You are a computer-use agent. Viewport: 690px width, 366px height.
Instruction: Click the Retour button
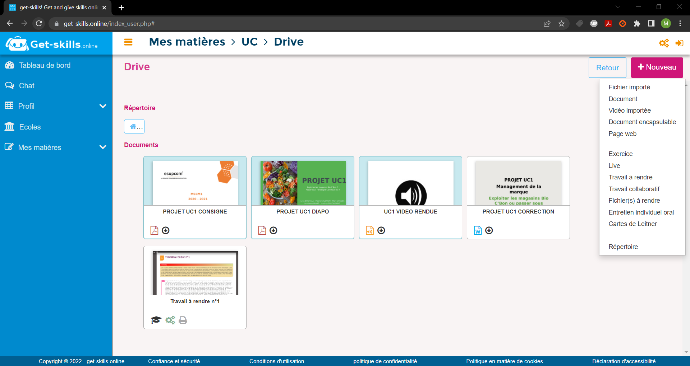pos(607,67)
